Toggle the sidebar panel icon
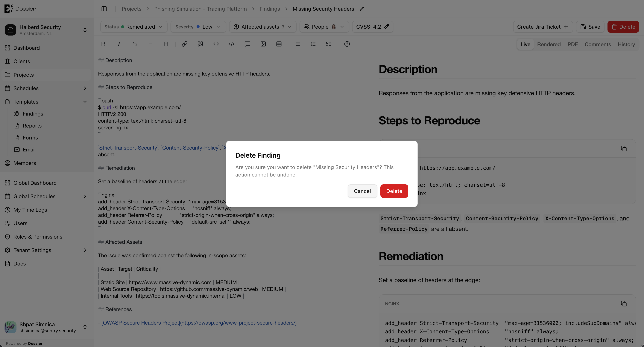 coord(104,9)
